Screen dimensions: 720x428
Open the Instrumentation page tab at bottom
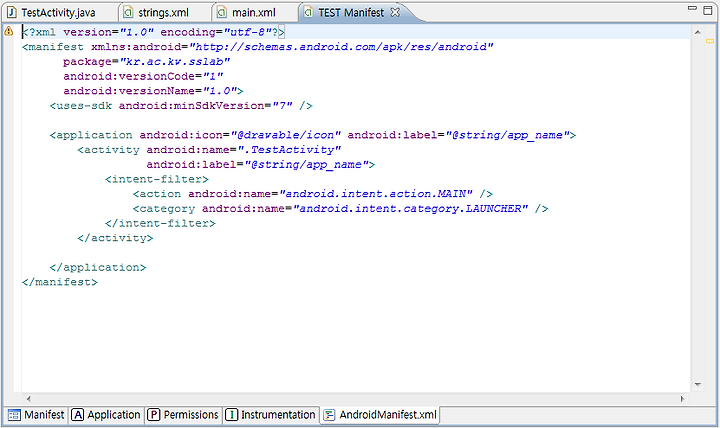click(270, 415)
